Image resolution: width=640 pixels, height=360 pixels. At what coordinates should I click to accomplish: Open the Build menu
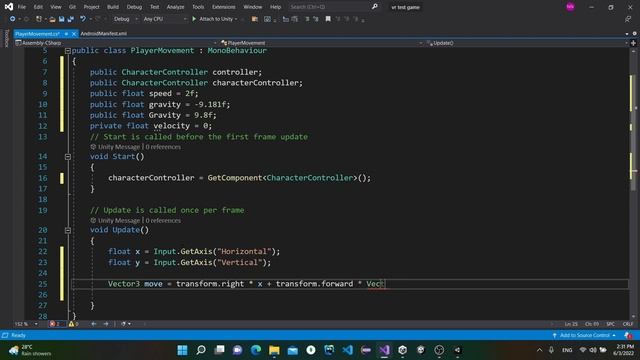pyautogui.click(x=113, y=7)
